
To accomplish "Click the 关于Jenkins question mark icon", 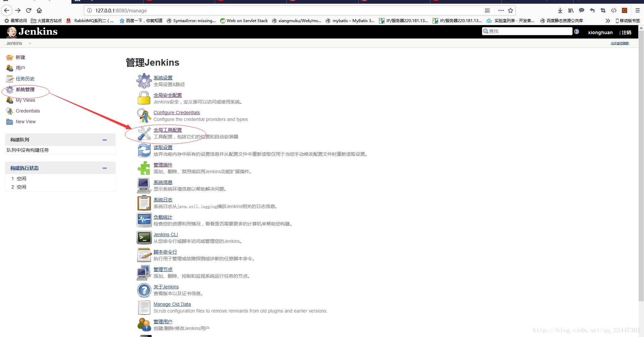I will pos(144,290).
